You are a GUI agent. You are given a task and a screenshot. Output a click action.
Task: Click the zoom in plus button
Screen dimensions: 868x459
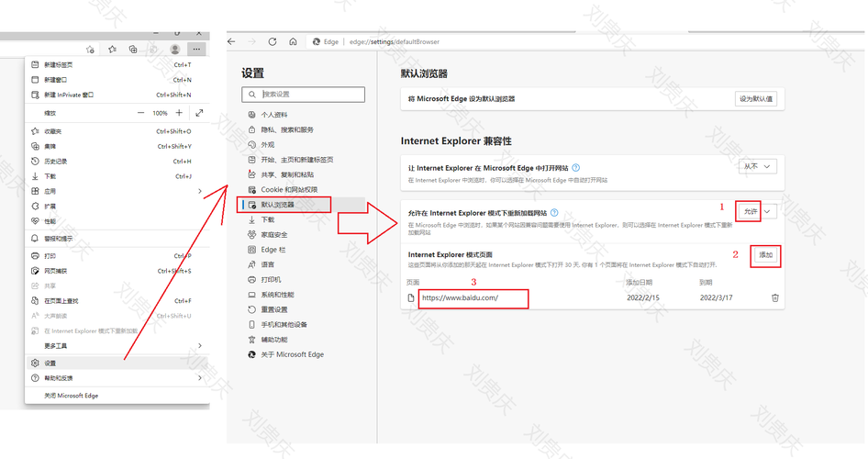[x=179, y=113]
